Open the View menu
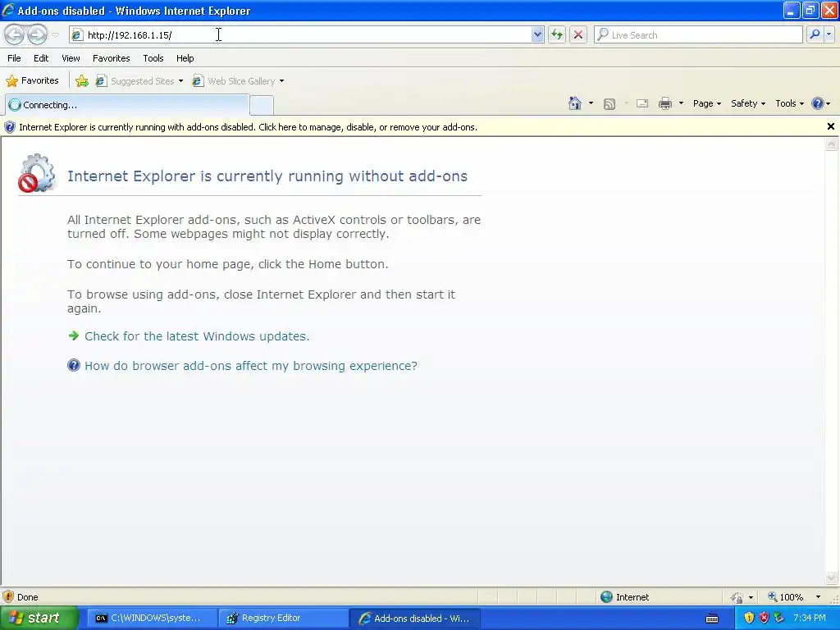Screen dimensions: 840x630 point(71,58)
